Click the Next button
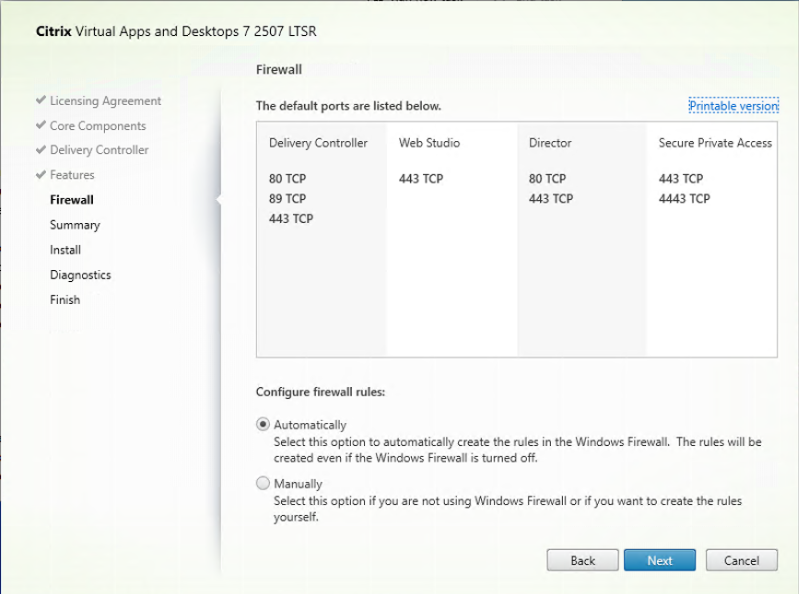The width and height of the screenshot is (799, 594). click(x=659, y=560)
